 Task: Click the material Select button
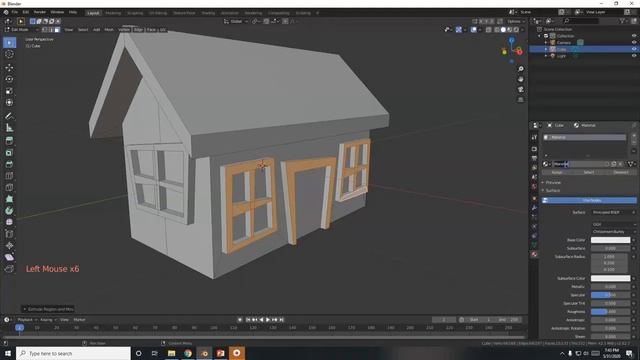[x=589, y=172]
